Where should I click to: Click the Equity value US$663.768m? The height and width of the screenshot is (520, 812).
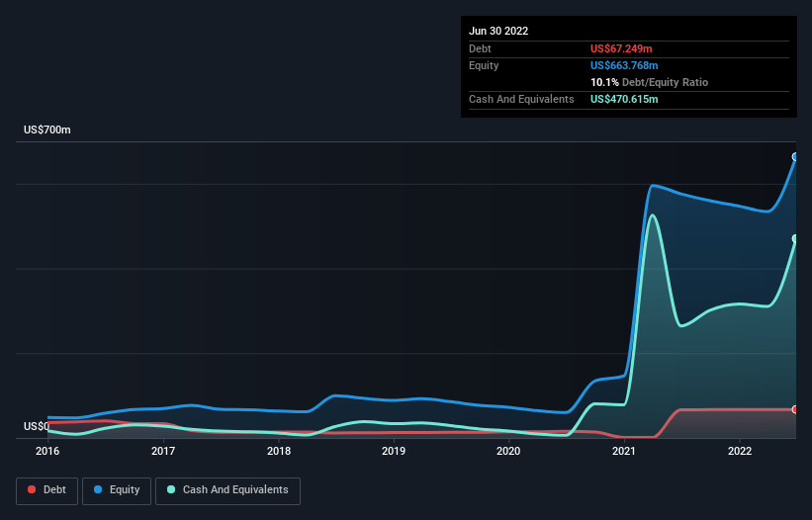coord(624,65)
